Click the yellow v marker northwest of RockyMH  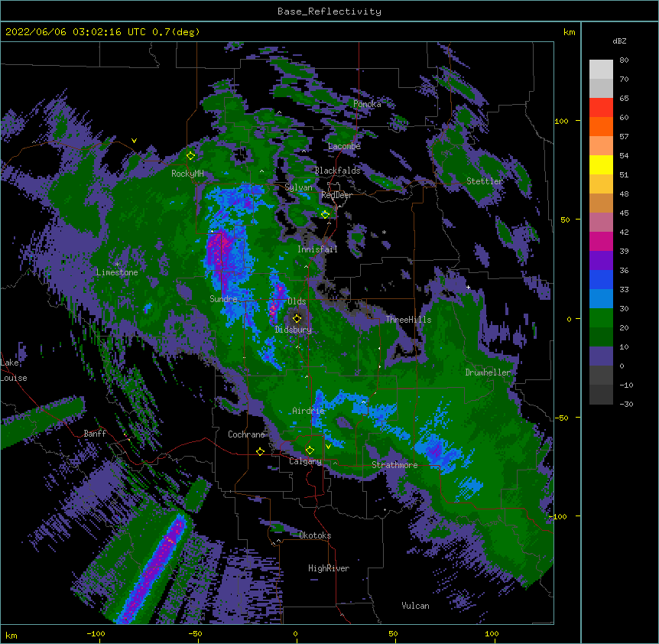(x=134, y=141)
